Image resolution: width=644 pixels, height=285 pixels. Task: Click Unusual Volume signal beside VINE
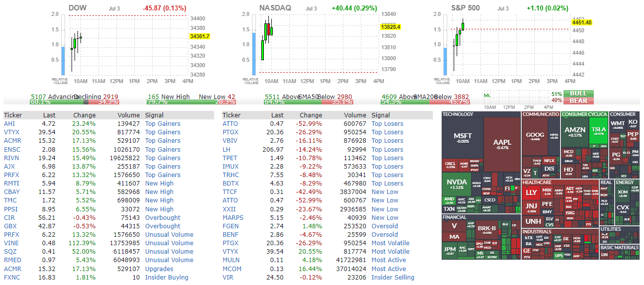click(169, 243)
